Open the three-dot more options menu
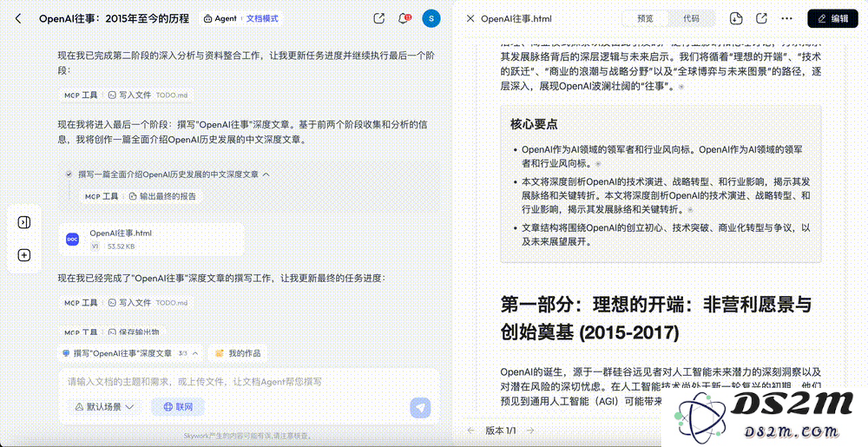Image resolution: width=868 pixels, height=447 pixels. click(786, 18)
